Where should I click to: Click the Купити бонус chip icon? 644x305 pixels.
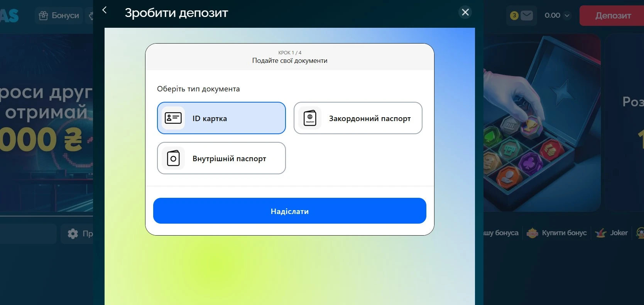[532, 233]
